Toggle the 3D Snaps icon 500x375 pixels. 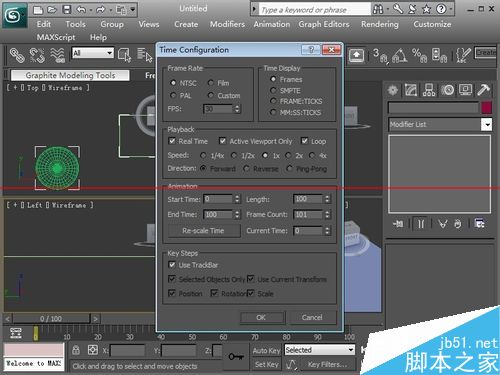pos(380,55)
